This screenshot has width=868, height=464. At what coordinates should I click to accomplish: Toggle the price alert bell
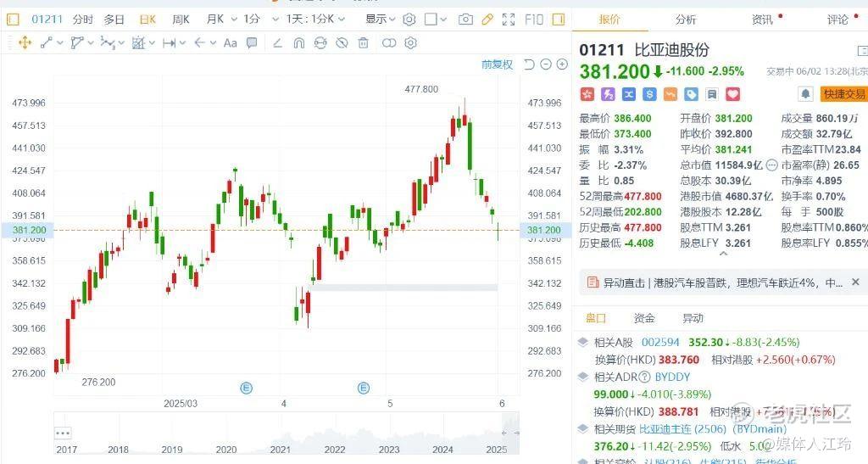[x=805, y=94]
